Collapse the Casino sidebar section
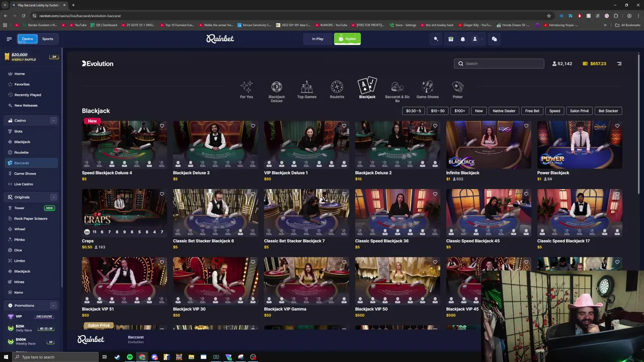644x362 pixels. click(53, 121)
